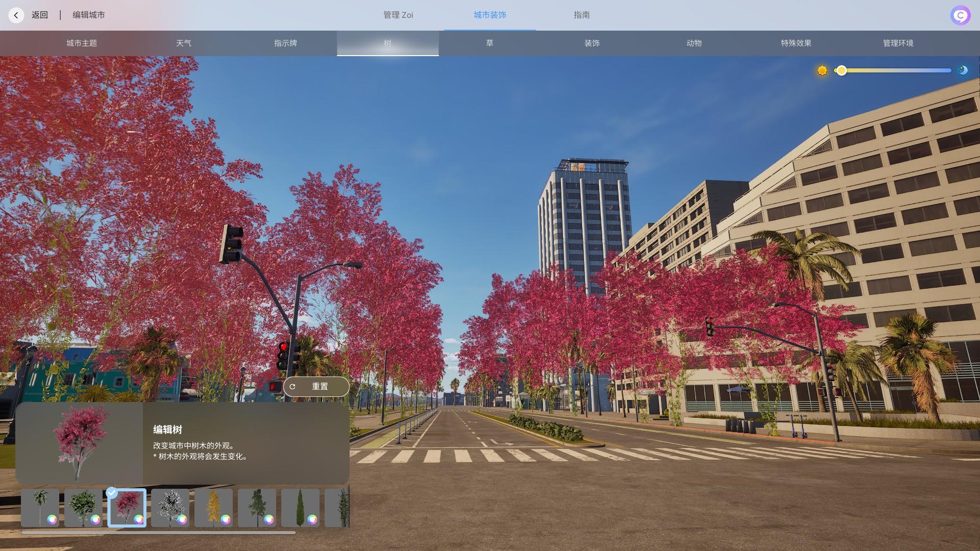The image size is (980, 551).
Task: Click the pink tree preview image
Action: click(x=79, y=443)
